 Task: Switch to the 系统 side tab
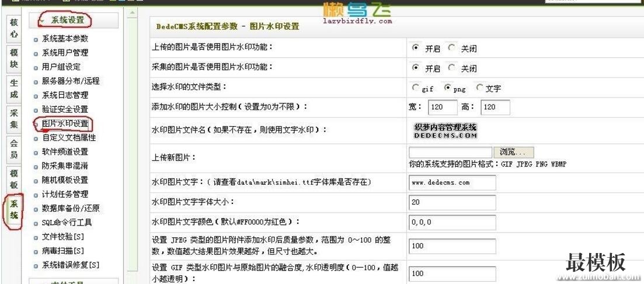[x=14, y=209]
